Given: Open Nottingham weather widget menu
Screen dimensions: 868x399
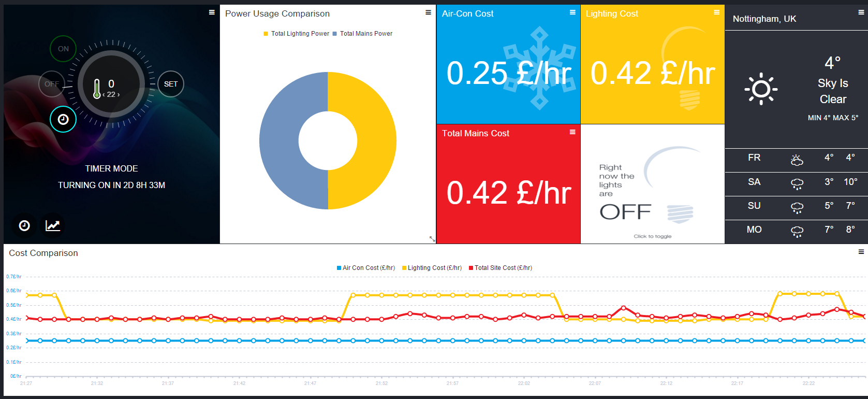Looking at the screenshot, I should (861, 12).
